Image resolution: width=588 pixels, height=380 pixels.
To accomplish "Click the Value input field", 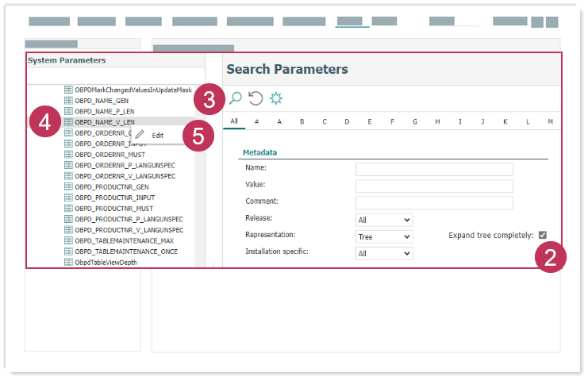I will tap(434, 186).
